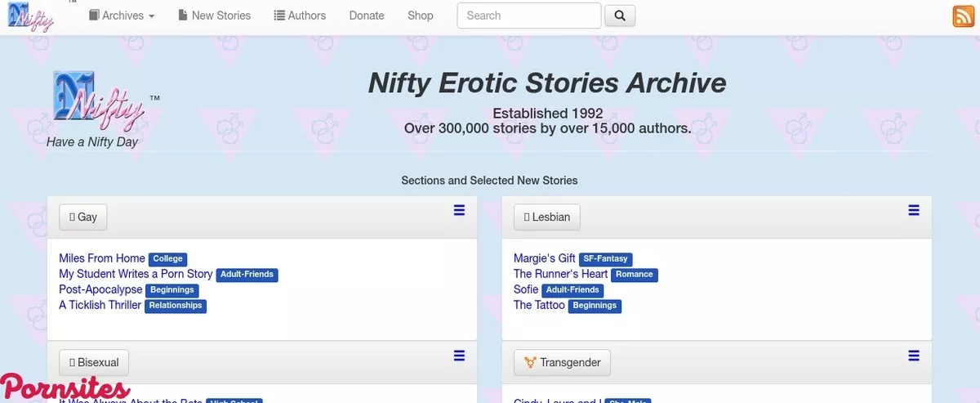Go to the Authors list
The width and height of the screenshot is (980, 403).
pos(300,16)
